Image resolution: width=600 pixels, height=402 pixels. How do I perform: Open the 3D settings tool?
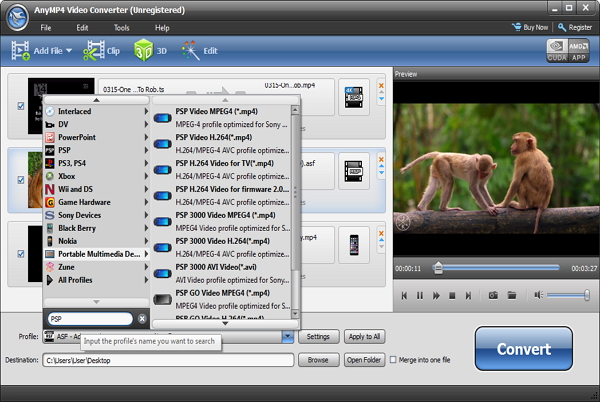pos(145,49)
